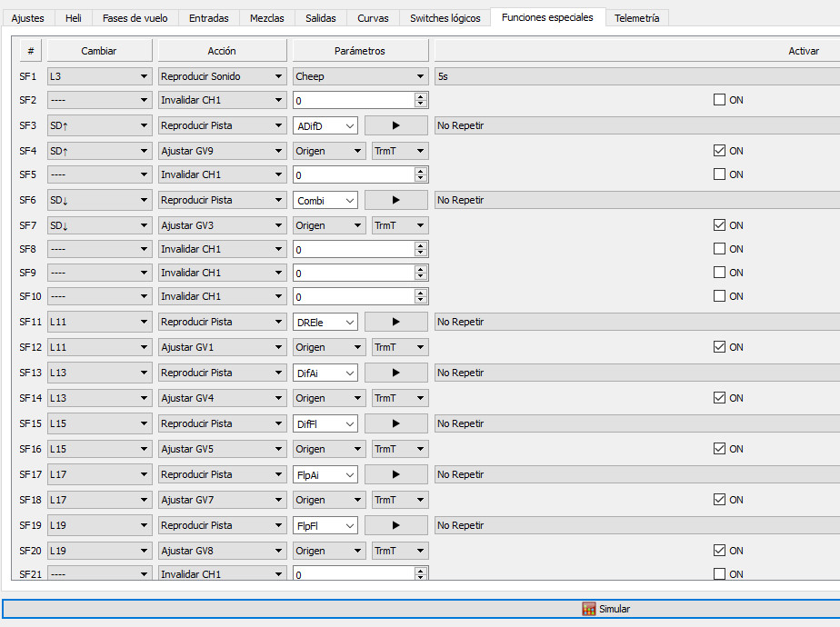Switch to the Switches lógicos tab
The height and width of the screenshot is (627, 840).
445,18
